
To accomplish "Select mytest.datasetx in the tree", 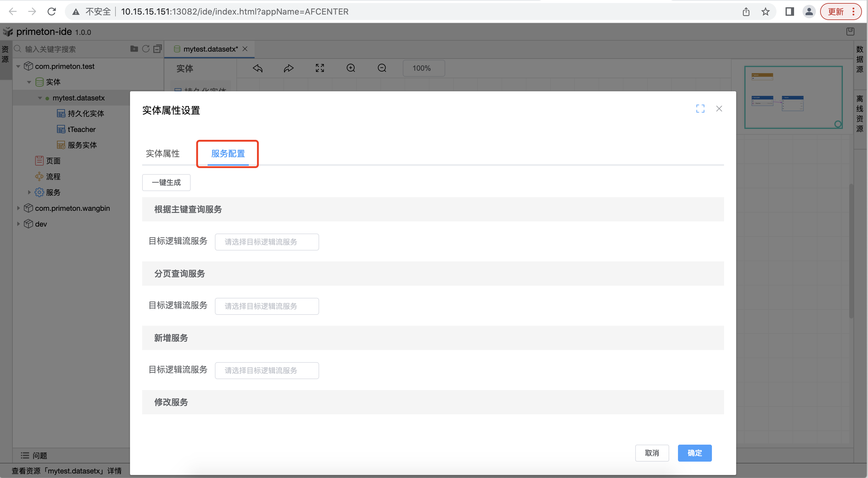I will pos(78,98).
